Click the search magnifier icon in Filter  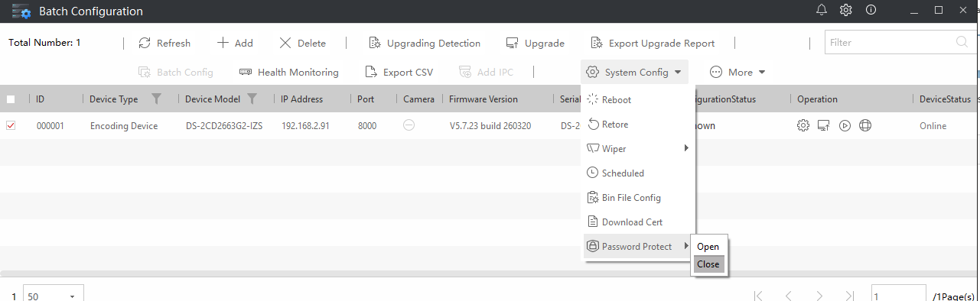pyautogui.click(x=962, y=42)
